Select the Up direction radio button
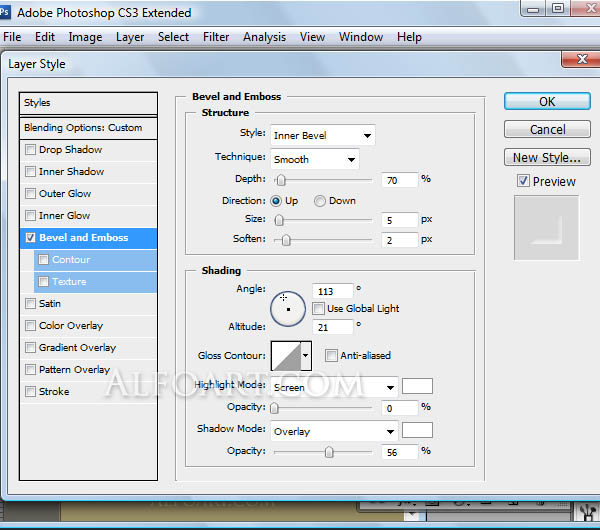Screen dimensions: 600x530 coord(276,201)
